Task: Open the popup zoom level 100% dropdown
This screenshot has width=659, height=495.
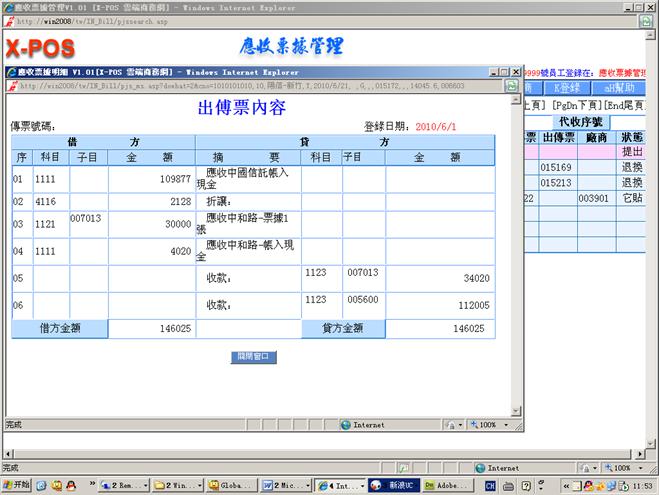Action: coord(492,425)
